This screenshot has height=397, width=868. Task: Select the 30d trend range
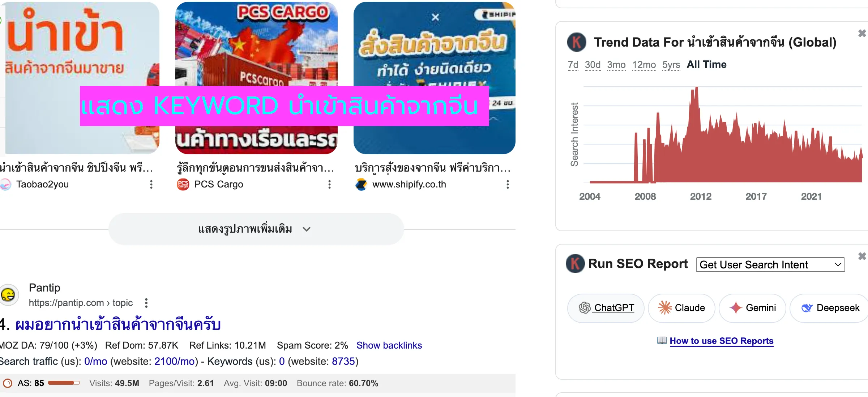pos(593,65)
